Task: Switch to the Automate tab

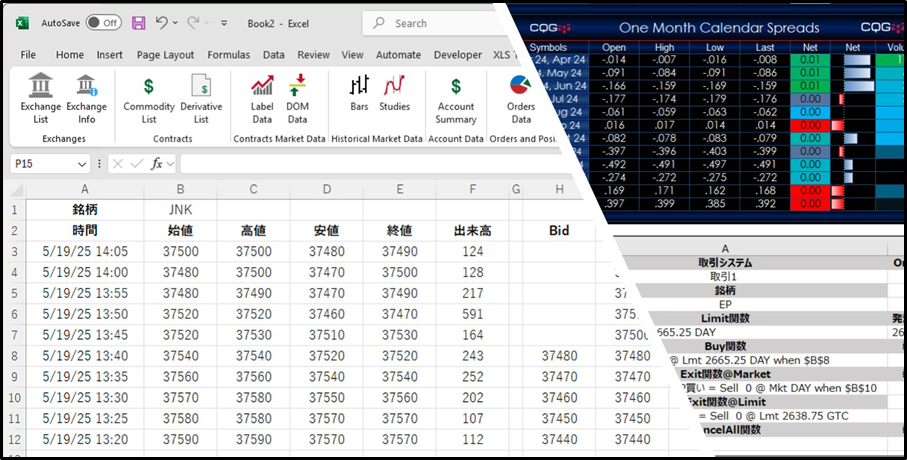Action: 399,55
